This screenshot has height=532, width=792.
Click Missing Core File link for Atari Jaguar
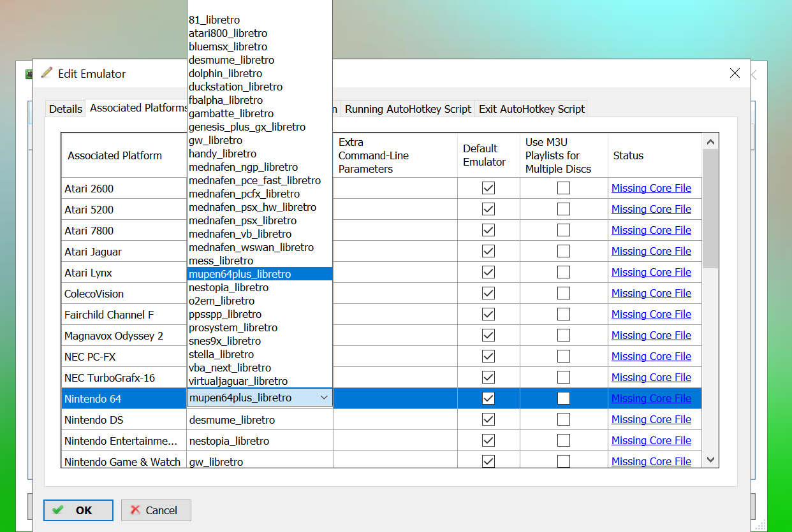click(651, 251)
